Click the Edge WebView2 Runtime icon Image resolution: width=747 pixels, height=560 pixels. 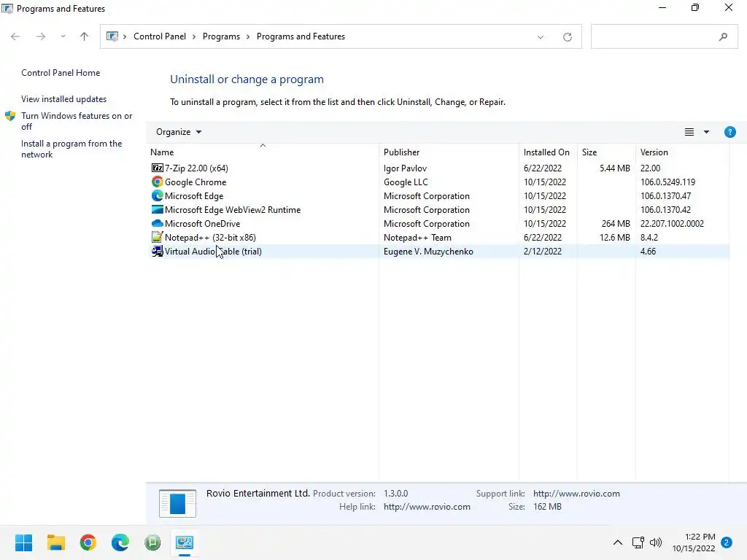pyautogui.click(x=158, y=209)
